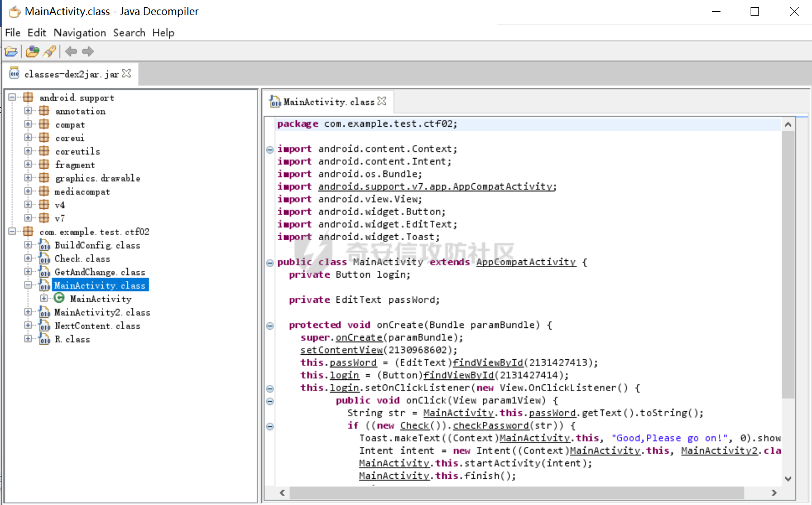Expand the coreui package
The width and height of the screenshot is (812, 505).
pos(28,137)
